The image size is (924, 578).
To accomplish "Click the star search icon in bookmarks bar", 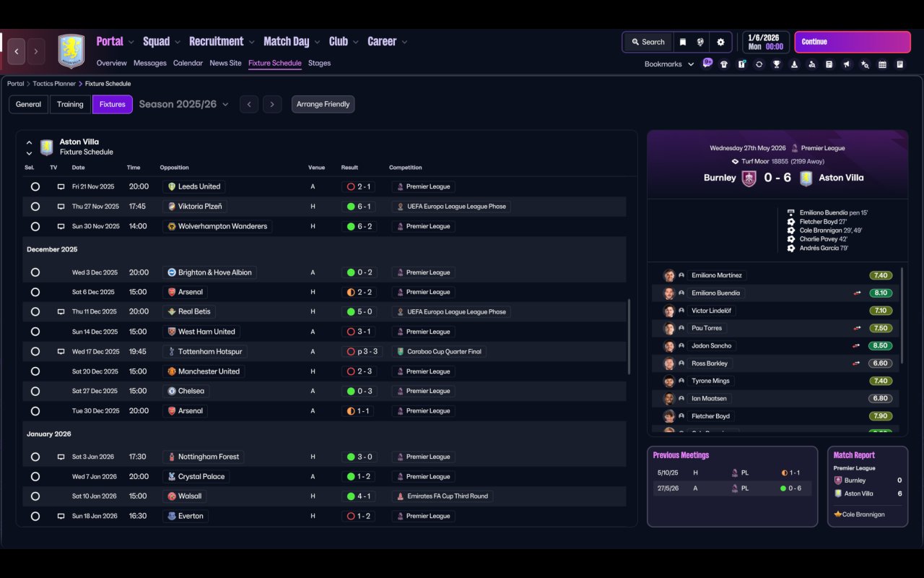I will pos(865,64).
